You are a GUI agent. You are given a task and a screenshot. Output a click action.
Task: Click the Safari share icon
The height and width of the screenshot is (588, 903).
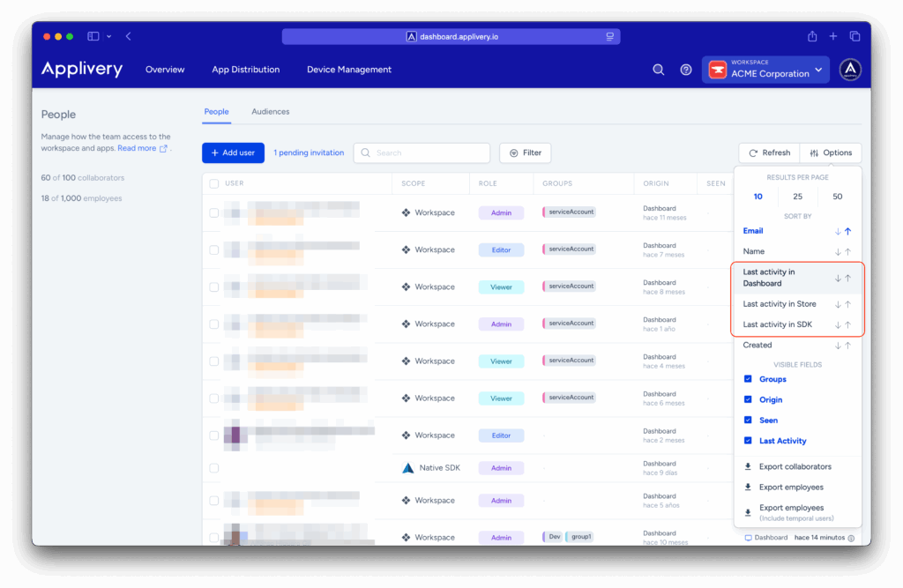812,36
